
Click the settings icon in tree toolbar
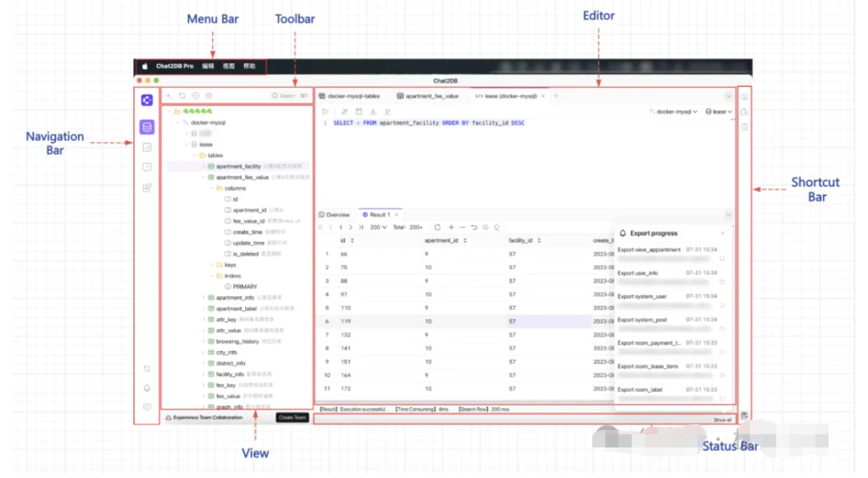209,96
